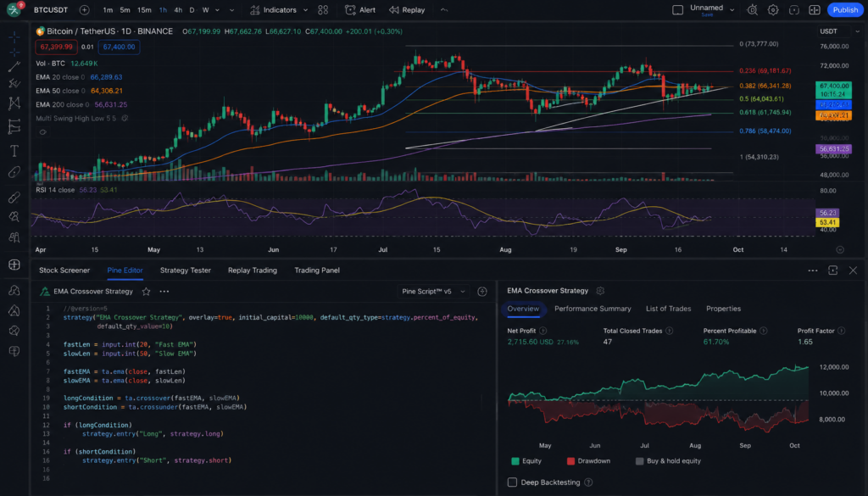The image size is (868, 496).
Task: Open the indicator templates grid icon
Action: (x=323, y=10)
